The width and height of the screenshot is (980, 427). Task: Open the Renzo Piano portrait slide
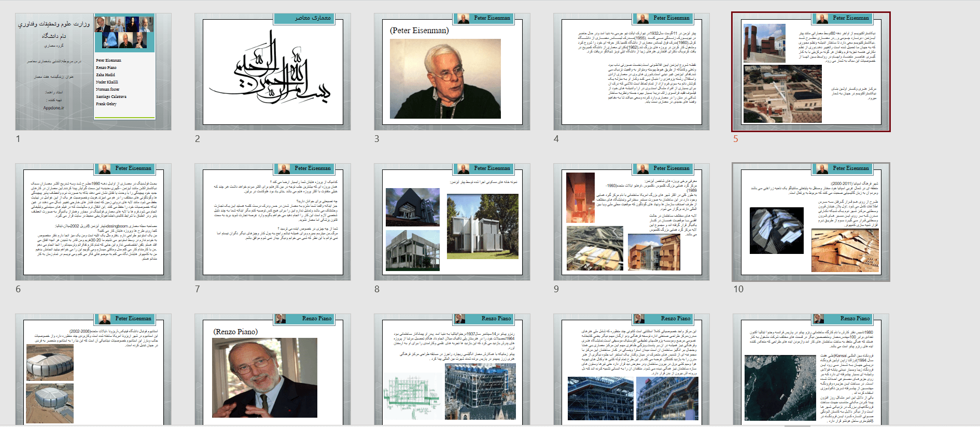[273, 370]
